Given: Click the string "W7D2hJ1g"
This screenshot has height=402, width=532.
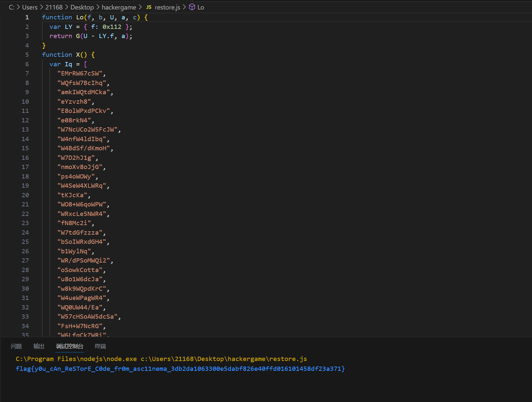Looking at the screenshot, I should pyautogui.click(x=76, y=158).
